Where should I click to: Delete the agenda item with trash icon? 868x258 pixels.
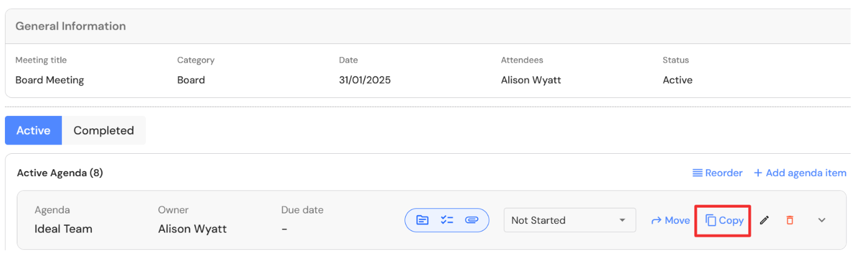click(x=790, y=220)
